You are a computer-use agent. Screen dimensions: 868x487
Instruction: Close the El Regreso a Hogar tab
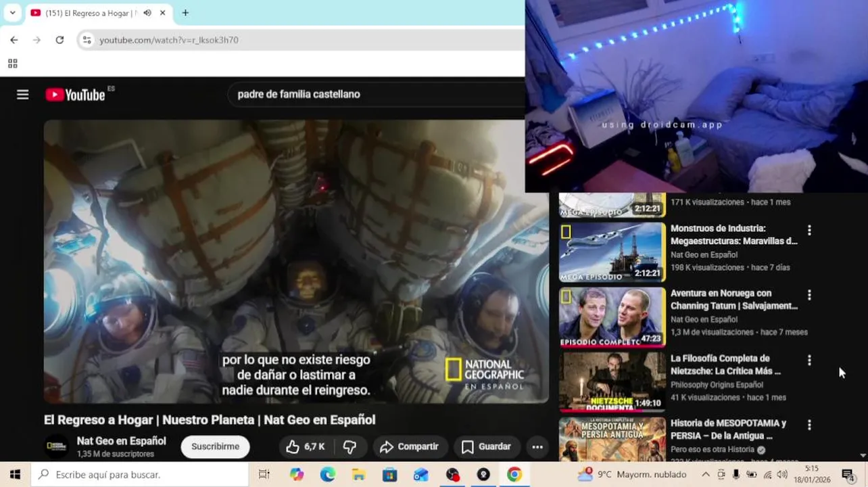pos(163,13)
